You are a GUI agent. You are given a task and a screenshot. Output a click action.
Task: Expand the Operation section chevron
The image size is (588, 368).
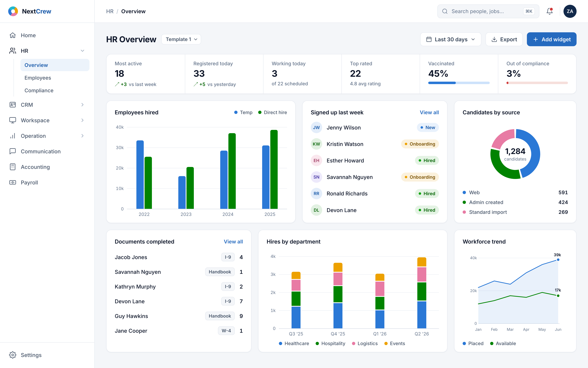[82, 136]
